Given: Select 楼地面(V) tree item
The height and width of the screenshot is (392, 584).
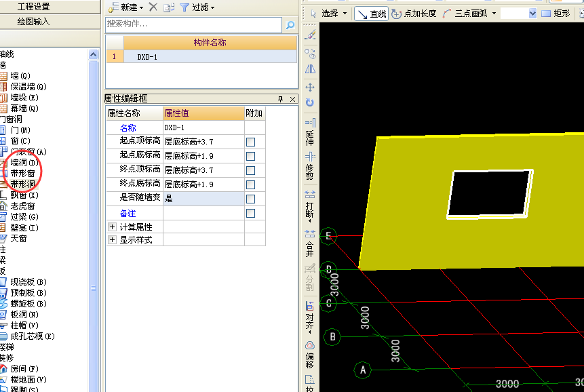Looking at the screenshot, I should pos(28,379).
